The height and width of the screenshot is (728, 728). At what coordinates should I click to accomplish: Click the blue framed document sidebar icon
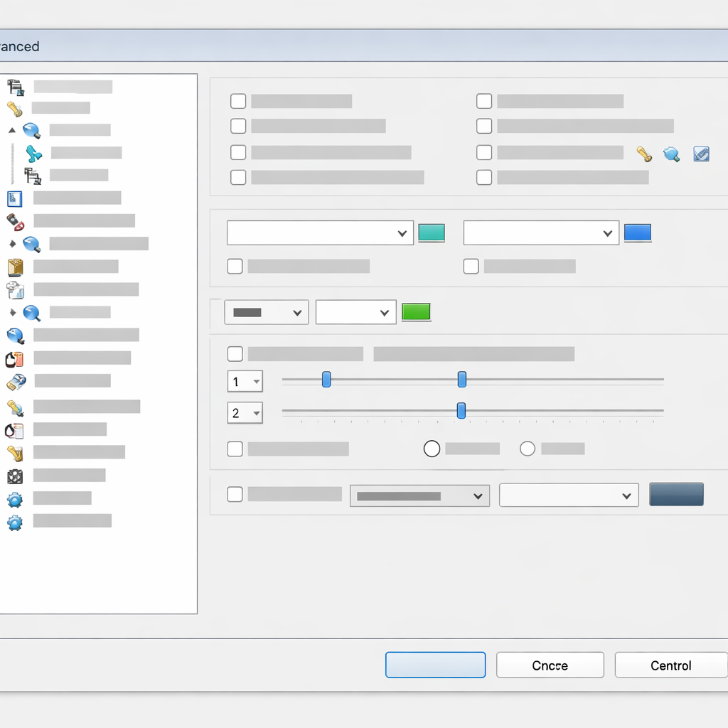pyautogui.click(x=15, y=198)
